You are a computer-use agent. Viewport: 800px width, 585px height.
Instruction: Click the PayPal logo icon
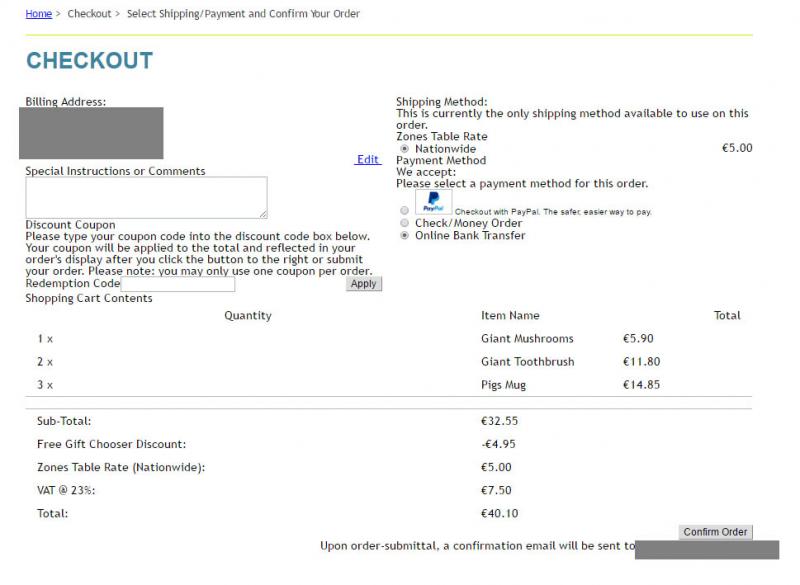[433, 202]
